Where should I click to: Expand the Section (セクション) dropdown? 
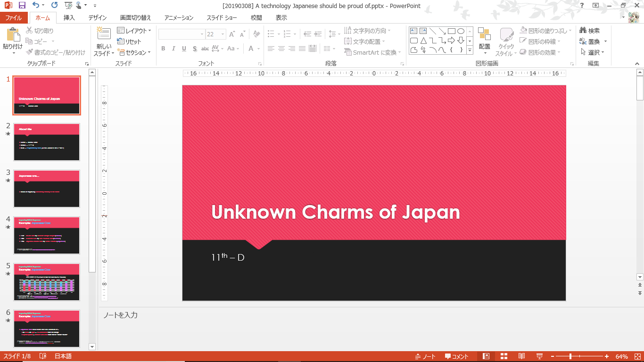(x=134, y=52)
